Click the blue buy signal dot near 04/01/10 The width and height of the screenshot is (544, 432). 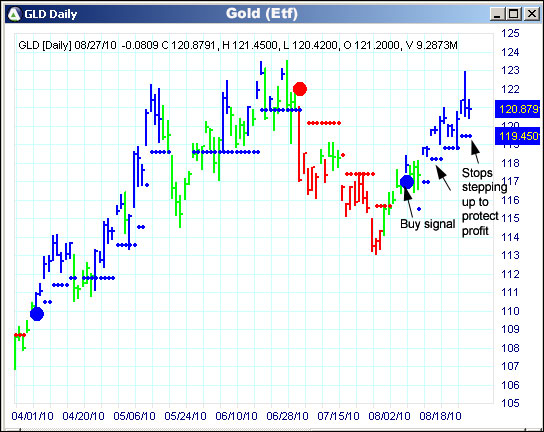[37, 314]
